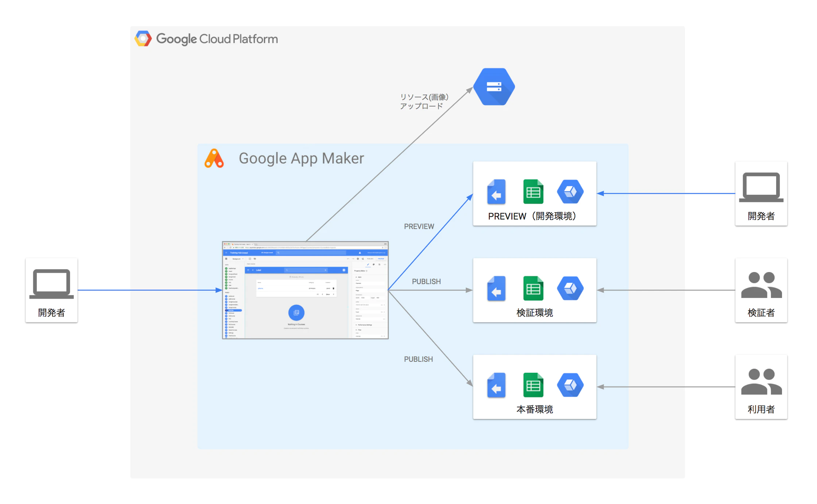The image size is (817, 504).
Task: Click the "利用者" caption
Action: 761,410
